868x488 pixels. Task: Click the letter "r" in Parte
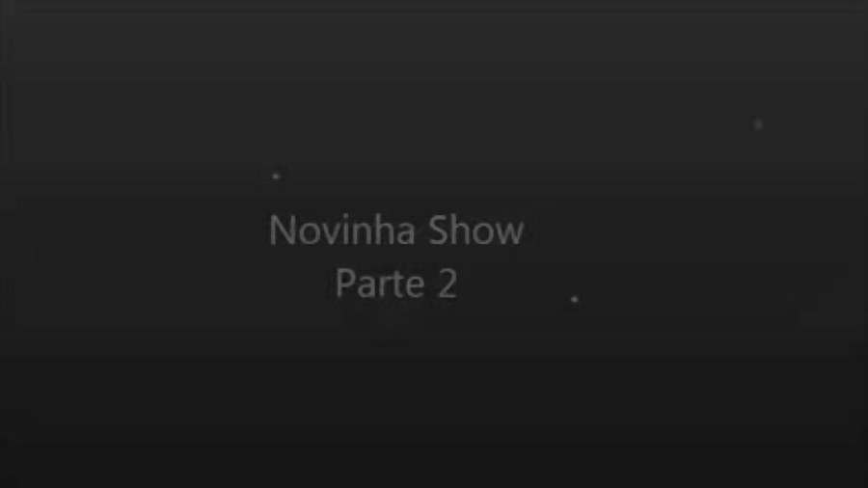point(383,287)
